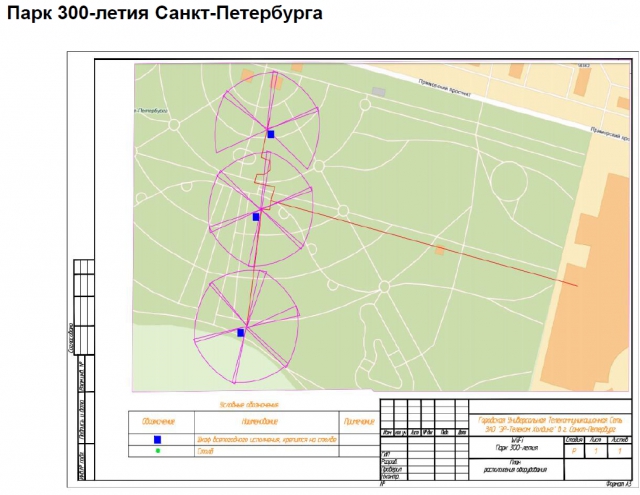The width and height of the screenshot is (640, 495).
Task: Select the bottom blue cabinet marker near shore
Action: click(x=241, y=333)
